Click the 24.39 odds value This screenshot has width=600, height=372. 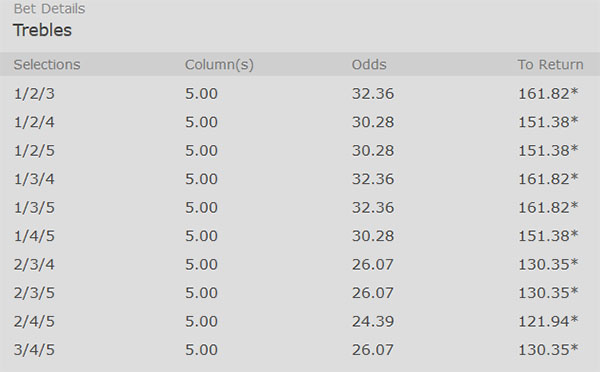pos(373,321)
